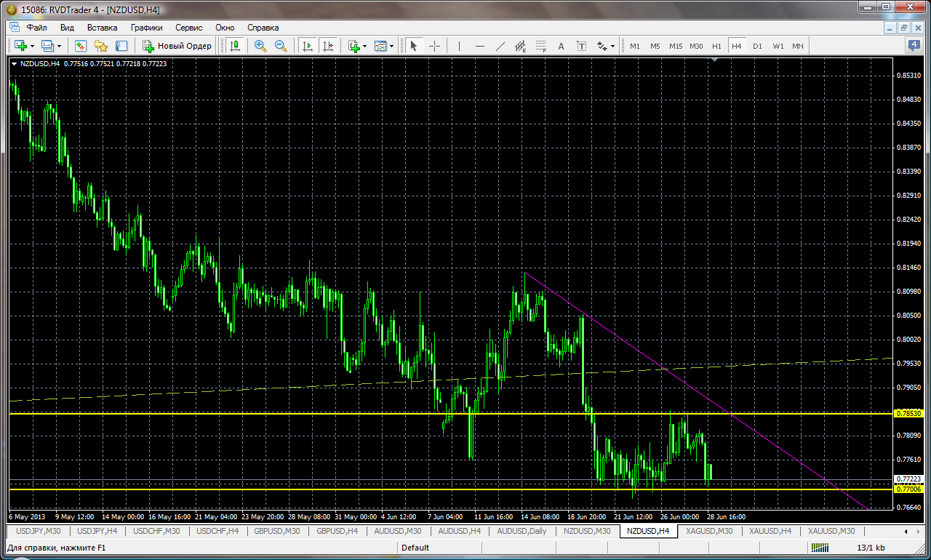Switch to MN timeframe
Screen dimensions: 931x560
point(798,46)
